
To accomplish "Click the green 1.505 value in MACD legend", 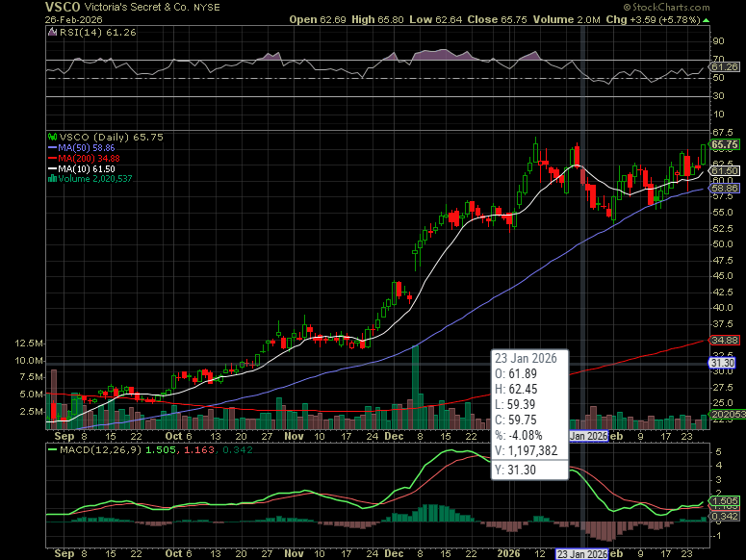I will (161, 449).
